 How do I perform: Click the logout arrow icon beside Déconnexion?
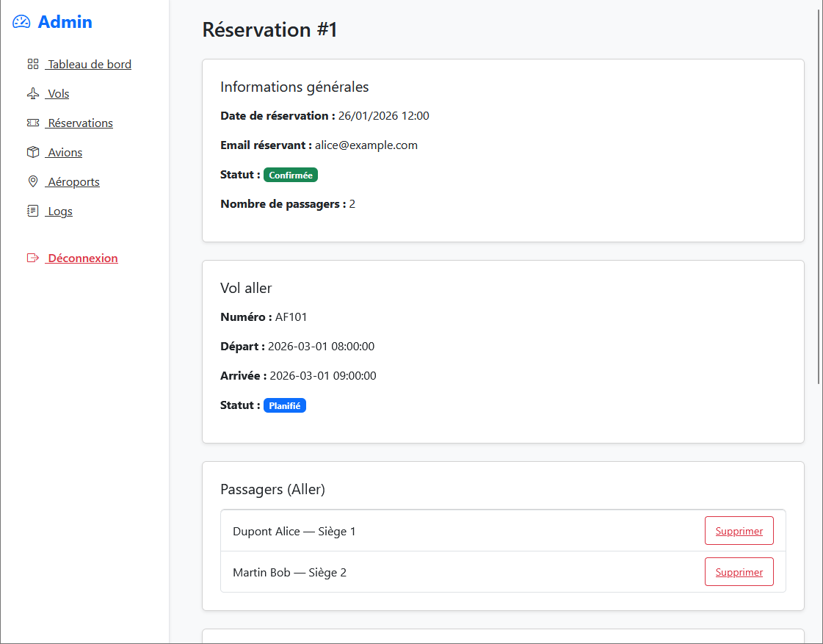(32, 258)
